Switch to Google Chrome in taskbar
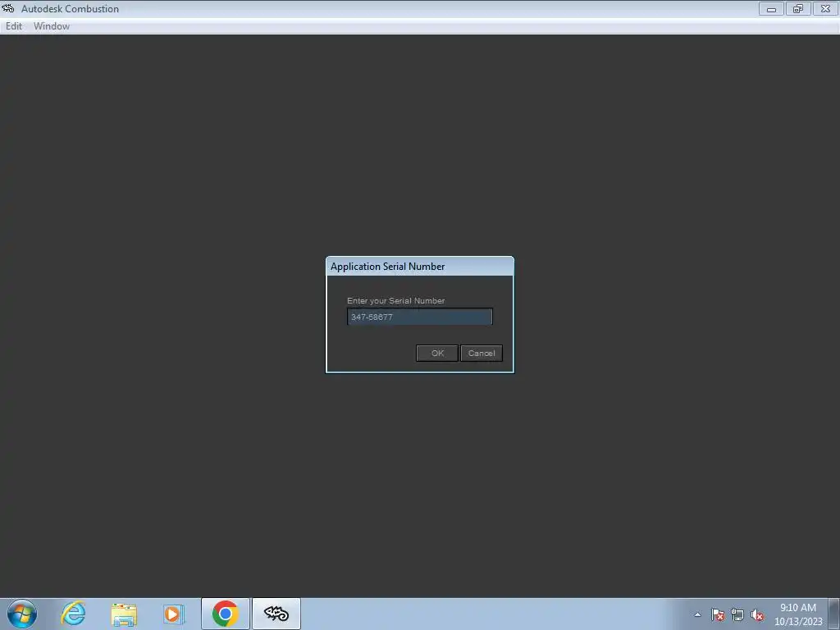 pyautogui.click(x=225, y=614)
